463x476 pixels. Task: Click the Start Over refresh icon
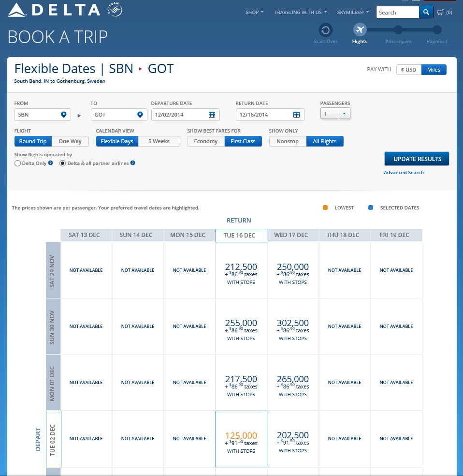(326, 30)
